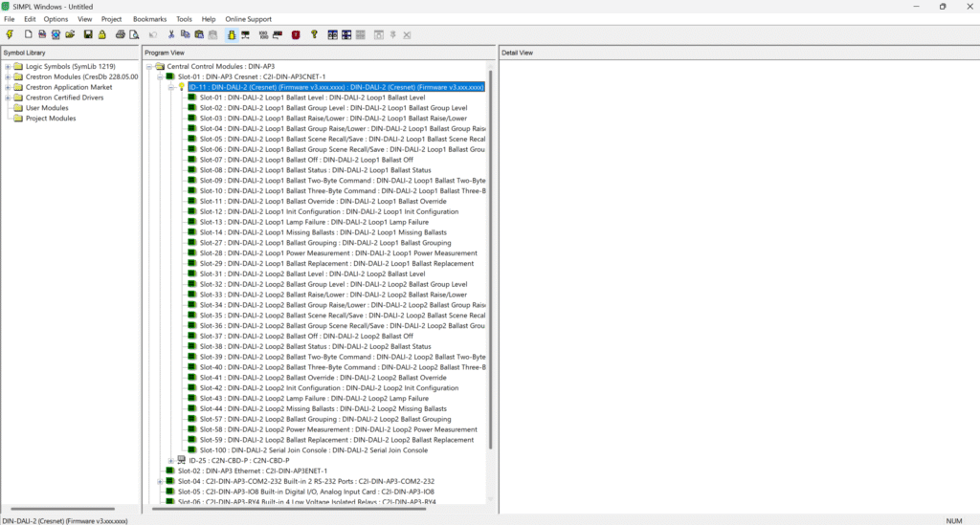The width and height of the screenshot is (980, 525).
Task: Open the Bookmarks menu
Action: pyautogui.click(x=149, y=19)
